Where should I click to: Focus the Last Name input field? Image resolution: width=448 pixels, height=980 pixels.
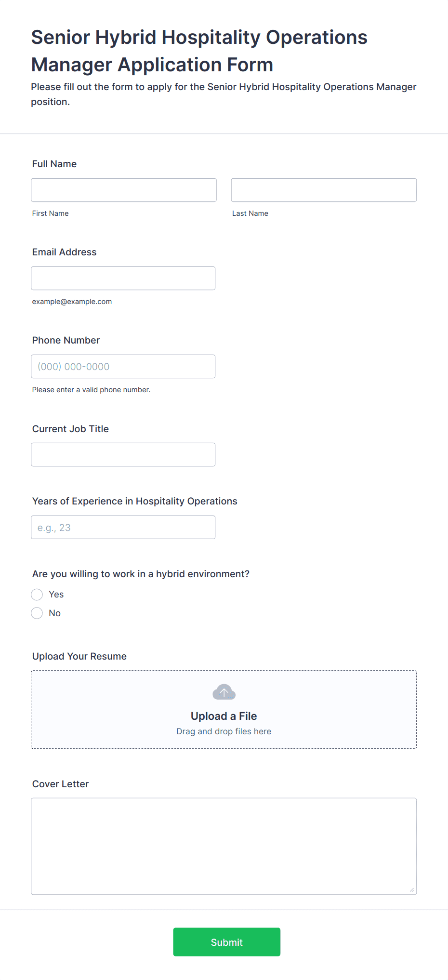click(324, 190)
